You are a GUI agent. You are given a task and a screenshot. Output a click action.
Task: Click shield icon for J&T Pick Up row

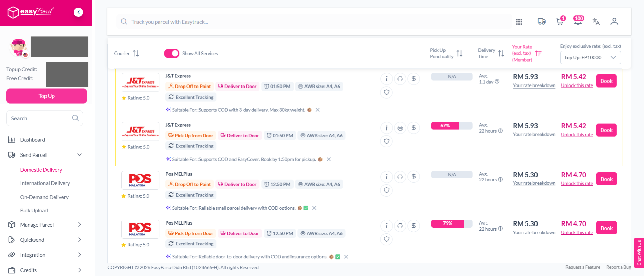pos(386,141)
